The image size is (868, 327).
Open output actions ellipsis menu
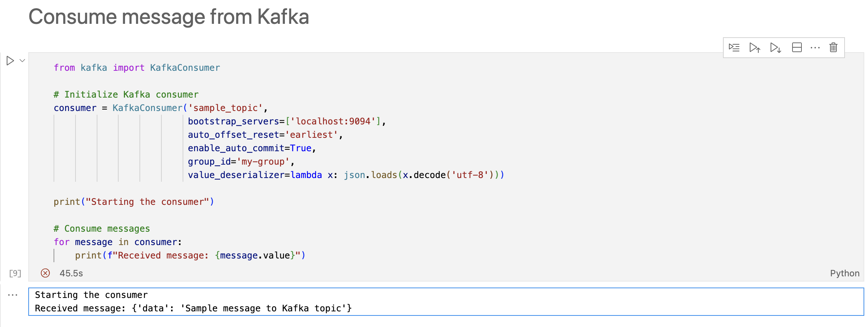pyautogui.click(x=13, y=295)
